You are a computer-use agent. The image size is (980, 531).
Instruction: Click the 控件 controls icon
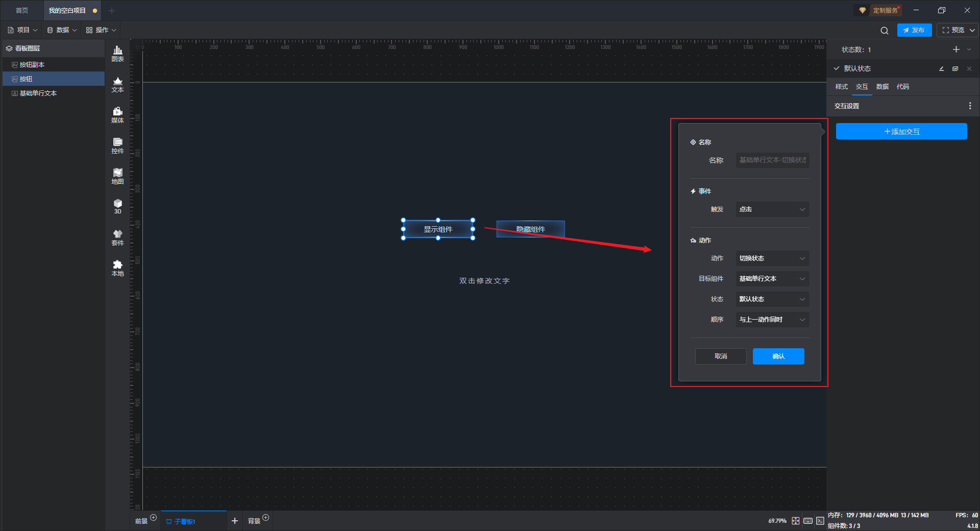tap(117, 146)
